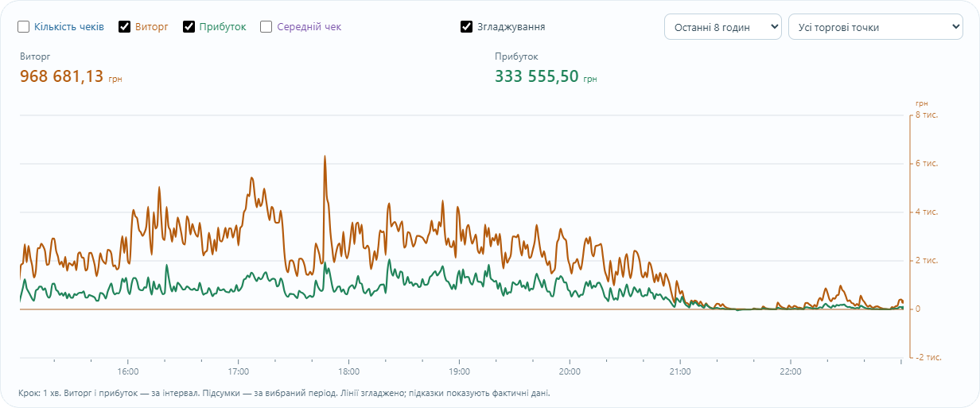Open the Останні 8 годин period dropdown

pos(723,26)
